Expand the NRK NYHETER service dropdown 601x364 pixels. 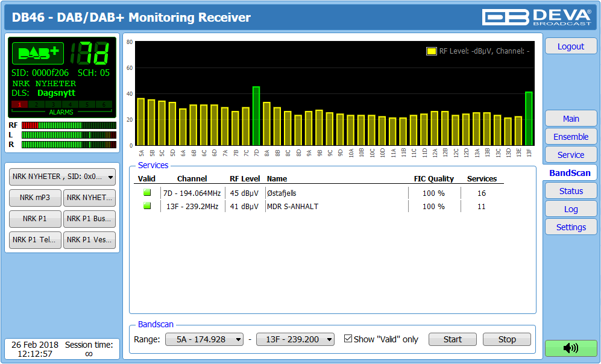click(62, 177)
